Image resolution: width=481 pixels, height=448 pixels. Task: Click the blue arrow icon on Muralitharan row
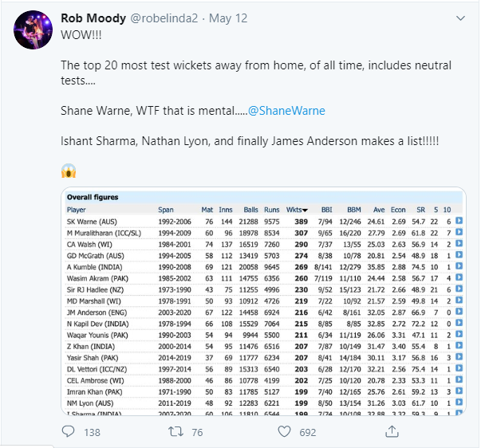click(459, 231)
